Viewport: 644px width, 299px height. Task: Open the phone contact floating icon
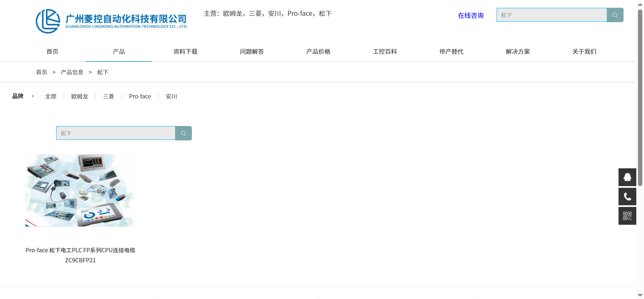point(627,197)
